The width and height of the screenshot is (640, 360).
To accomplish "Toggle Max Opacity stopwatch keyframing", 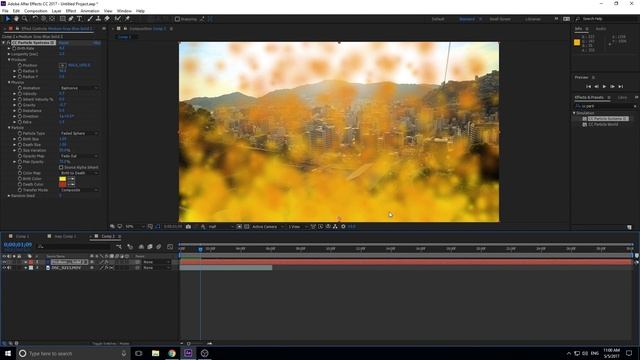I will tap(20, 162).
